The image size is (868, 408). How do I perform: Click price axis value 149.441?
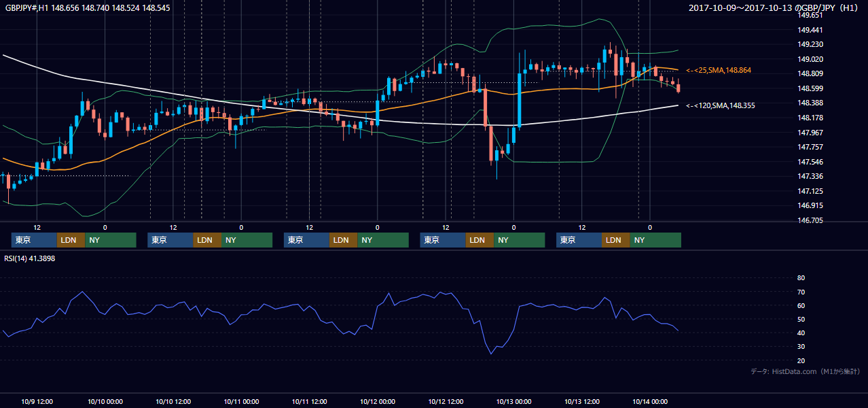click(x=811, y=30)
